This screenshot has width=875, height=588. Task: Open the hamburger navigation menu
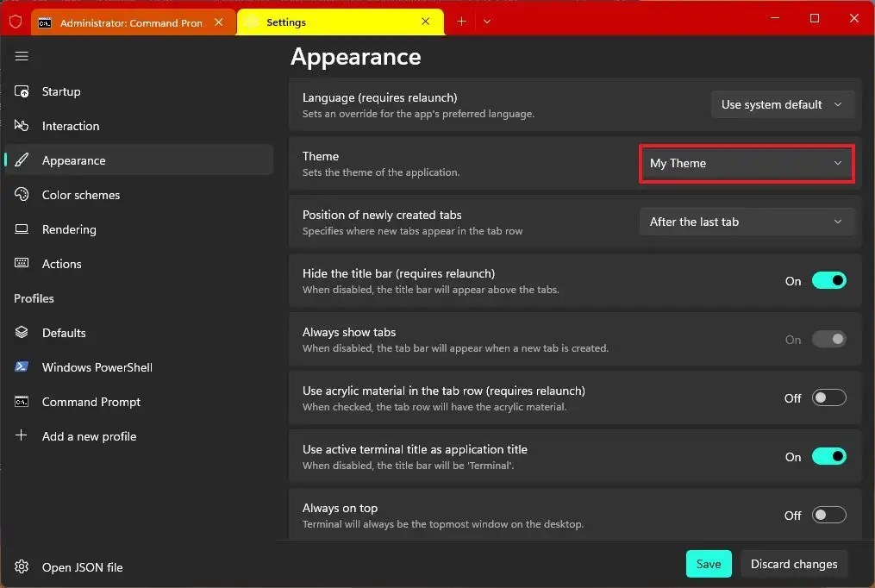pos(22,56)
